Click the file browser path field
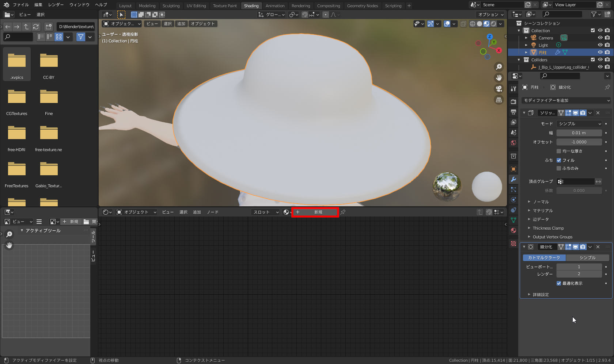Screen dimensions: 614x364 point(76,27)
